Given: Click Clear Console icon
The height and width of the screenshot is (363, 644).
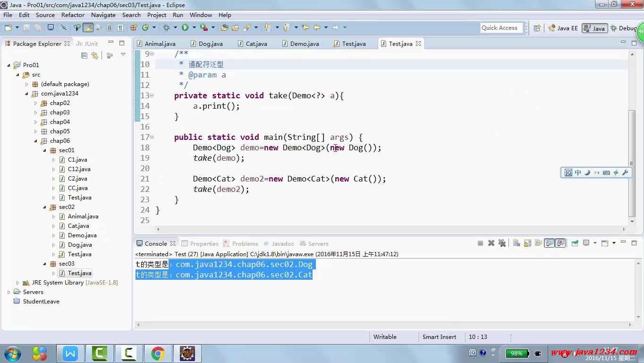Looking at the screenshot, I should pos(517,243).
